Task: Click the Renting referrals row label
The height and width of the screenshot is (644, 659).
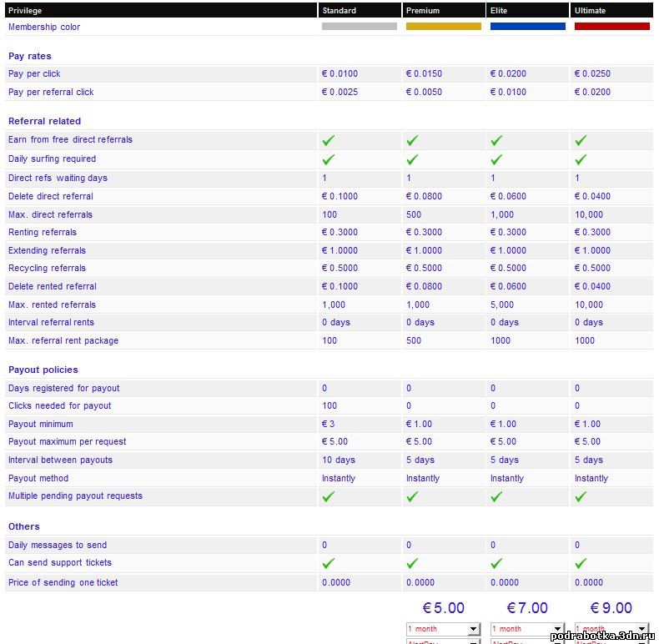Action: click(43, 233)
